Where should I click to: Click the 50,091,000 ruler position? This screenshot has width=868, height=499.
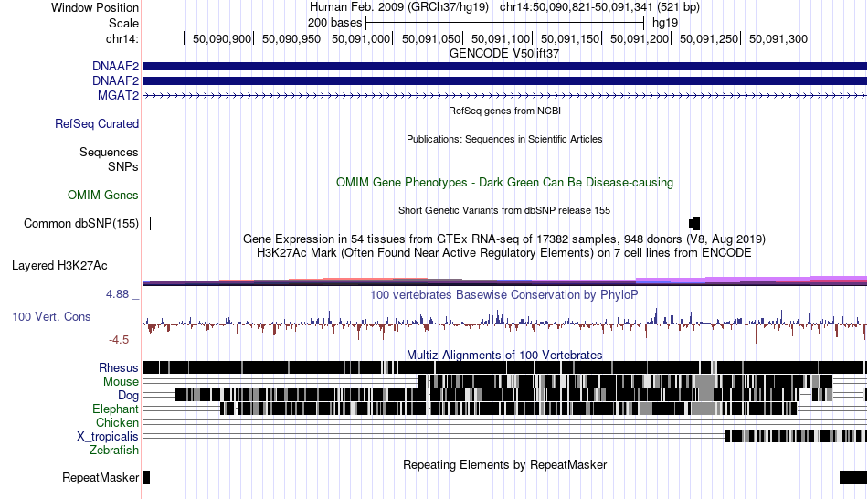point(361,38)
